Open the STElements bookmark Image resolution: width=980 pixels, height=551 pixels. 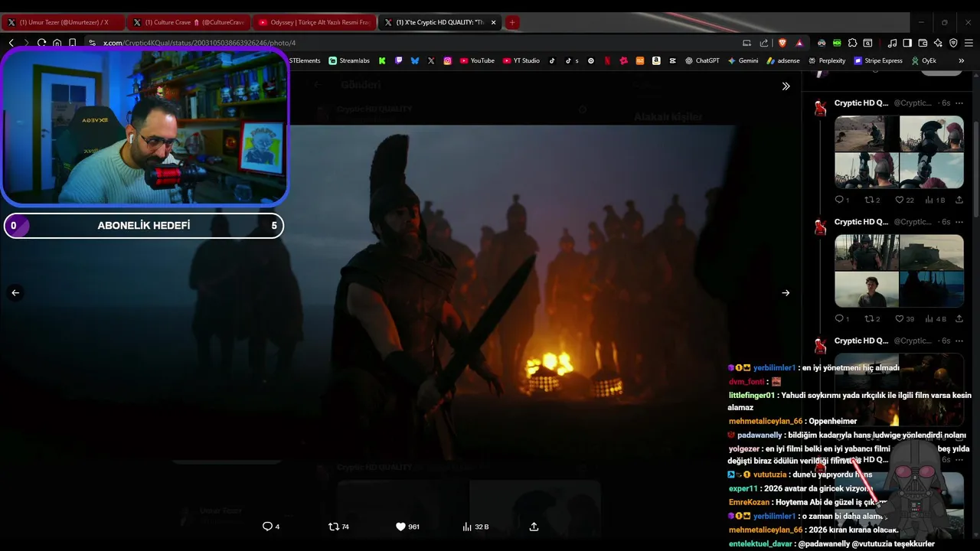pyautogui.click(x=305, y=60)
